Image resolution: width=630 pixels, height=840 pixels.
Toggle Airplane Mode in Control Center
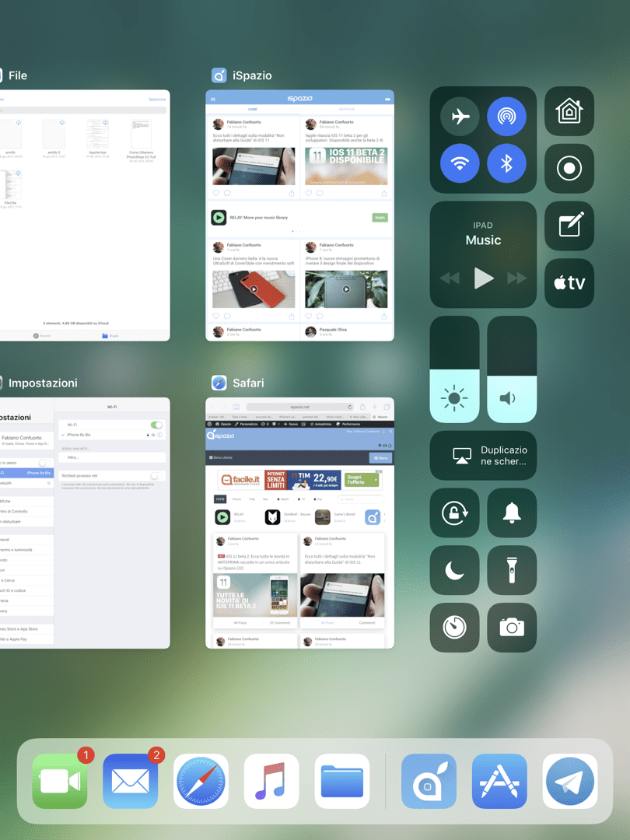(x=460, y=116)
